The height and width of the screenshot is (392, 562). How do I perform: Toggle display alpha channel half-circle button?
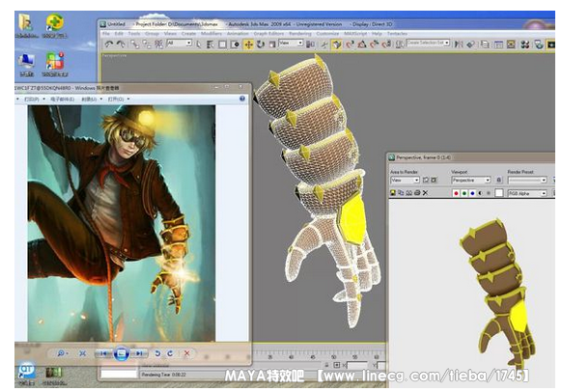pos(480,193)
